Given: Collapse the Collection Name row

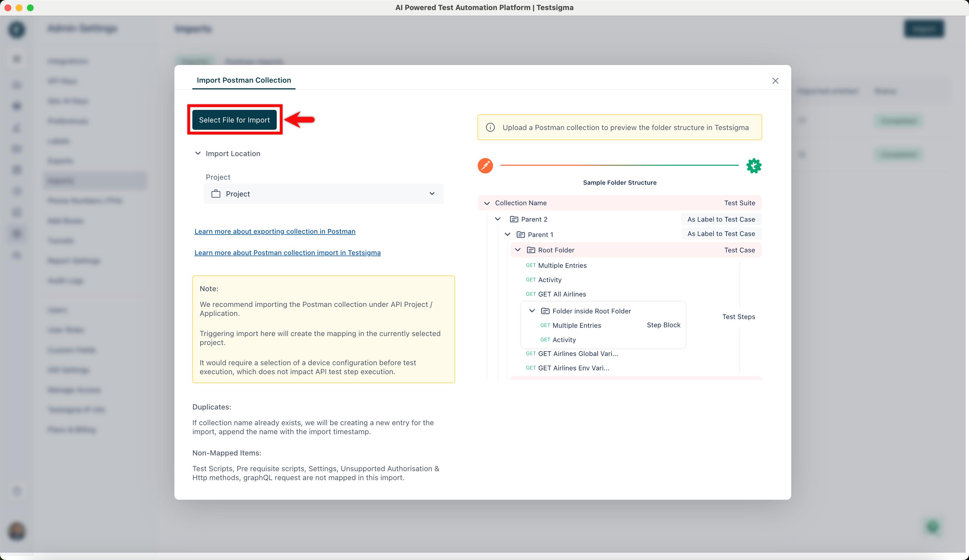Looking at the screenshot, I should point(487,203).
